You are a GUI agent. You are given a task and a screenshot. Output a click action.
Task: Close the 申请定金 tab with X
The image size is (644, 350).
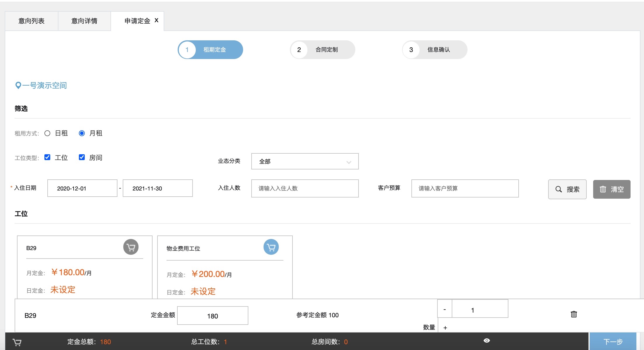pyautogui.click(x=157, y=20)
